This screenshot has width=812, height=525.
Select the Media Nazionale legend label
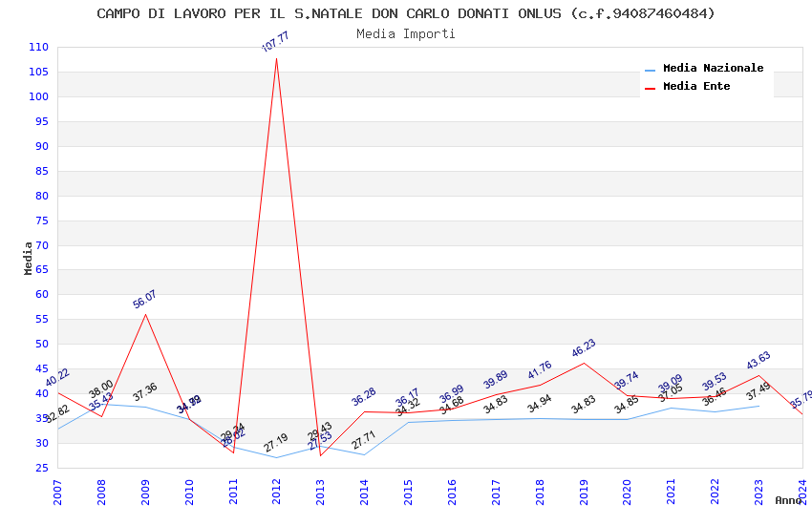click(713, 68)
